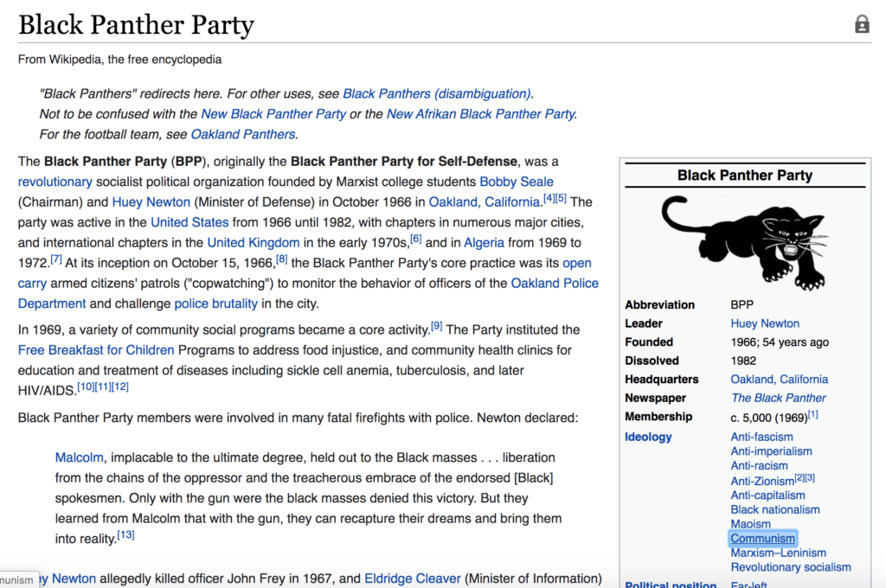Image resolution: width=886 pixels, height=588 pixels.
Task: Open Black Panthers (disambiguation) link
Action: pos(437,93)
